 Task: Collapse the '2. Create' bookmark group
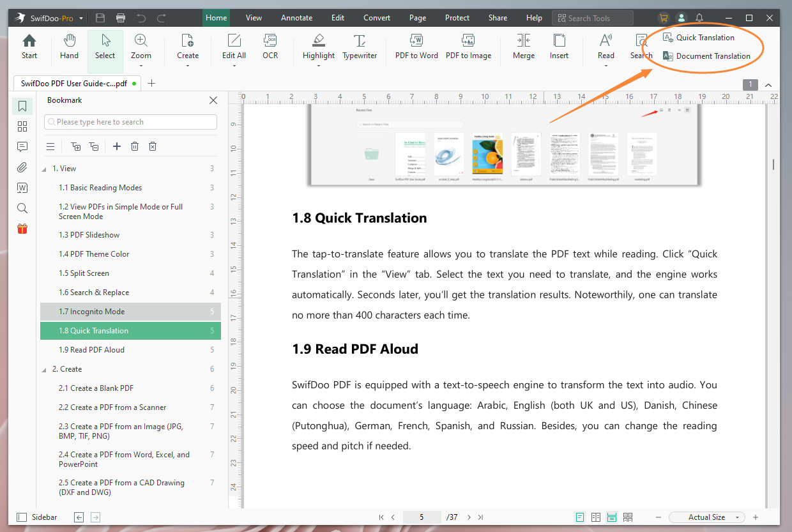(x=44, y=370)
